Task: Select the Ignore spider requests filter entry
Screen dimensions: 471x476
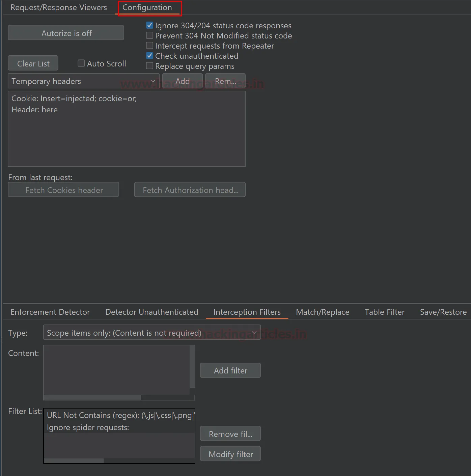Action: [x=88, y=427]
